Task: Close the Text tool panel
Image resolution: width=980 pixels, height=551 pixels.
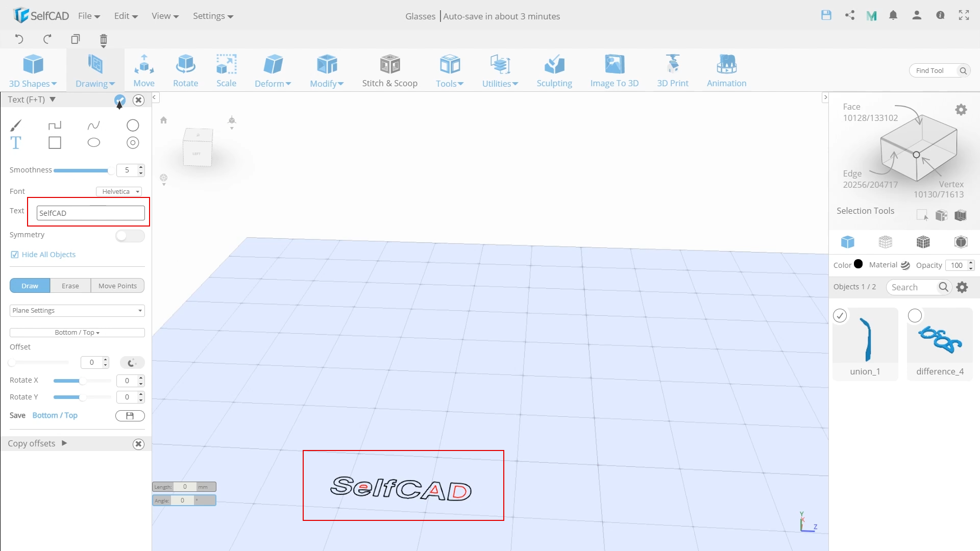Action: click(x=138, y=100)
